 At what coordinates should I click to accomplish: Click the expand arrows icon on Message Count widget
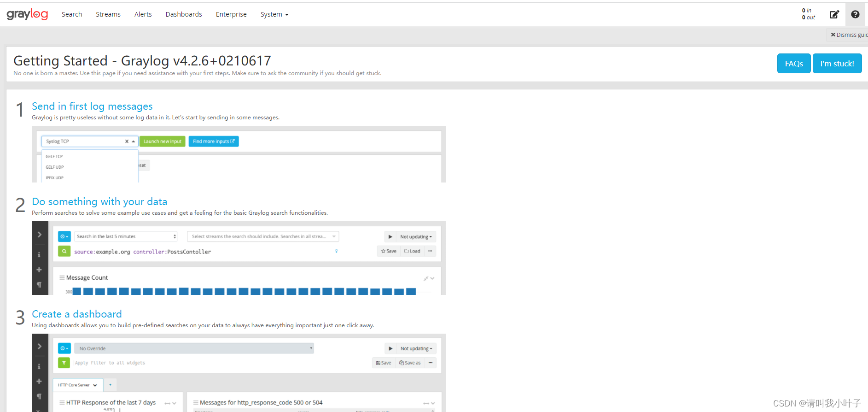pyautogui.click(x=426, y=278)
